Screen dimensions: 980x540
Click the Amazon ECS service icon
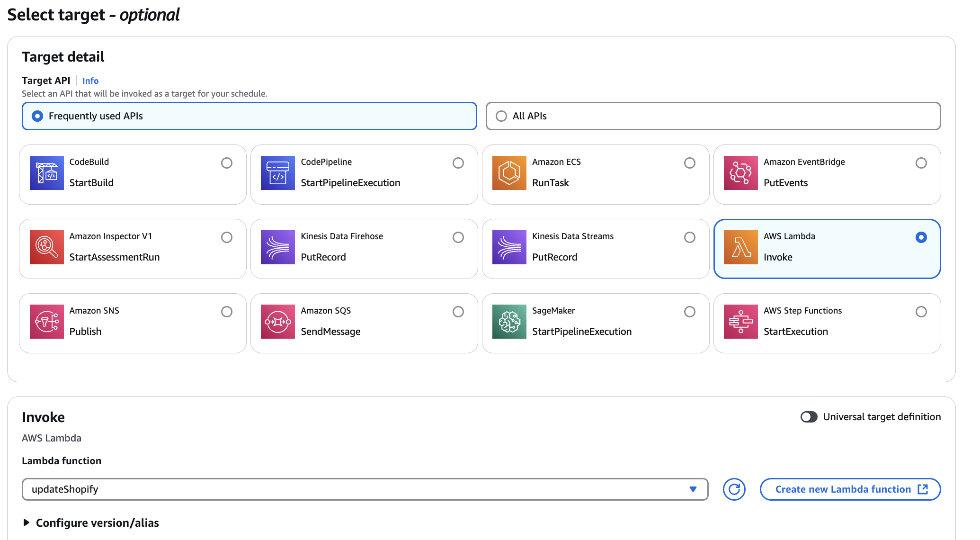509,173
